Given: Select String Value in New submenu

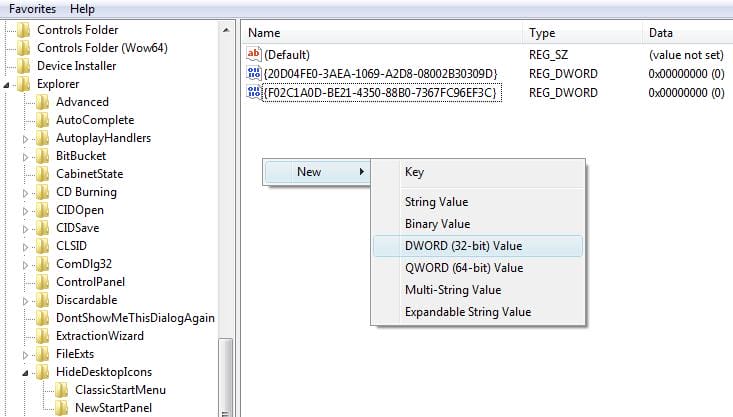Looking at the screenshot, I should tap(436, 202).
